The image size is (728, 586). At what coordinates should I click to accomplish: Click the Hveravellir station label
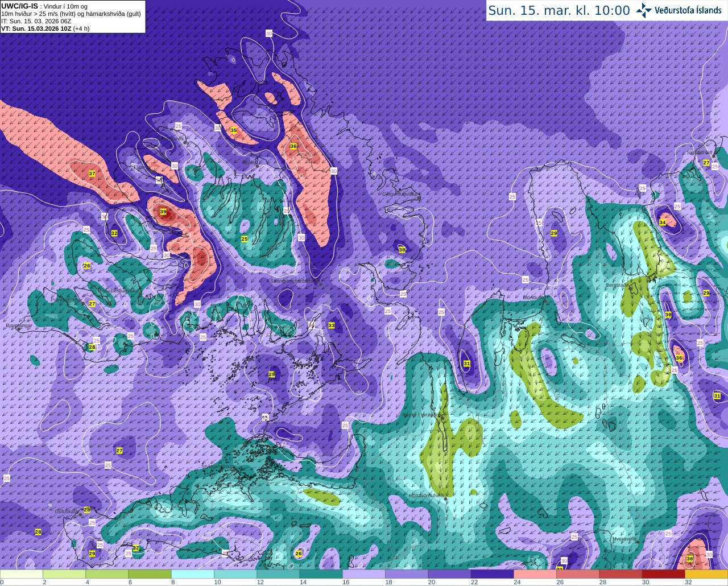click(624, 538)
